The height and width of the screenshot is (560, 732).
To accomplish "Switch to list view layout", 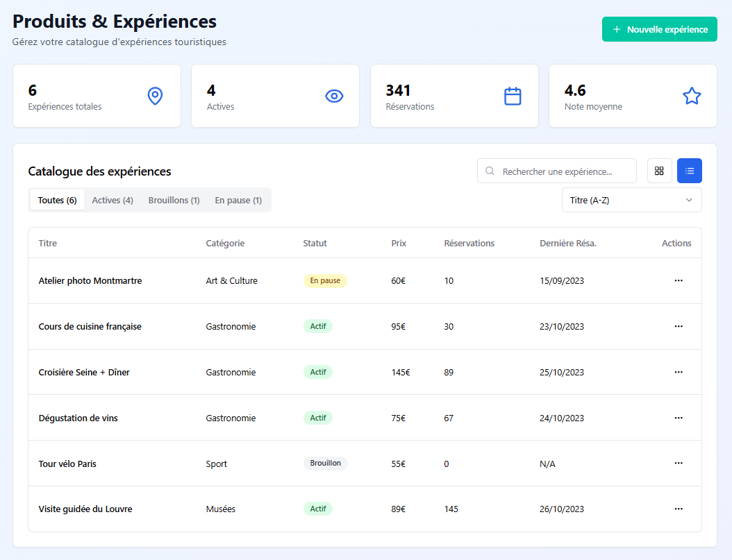I will tap(689, 171).
